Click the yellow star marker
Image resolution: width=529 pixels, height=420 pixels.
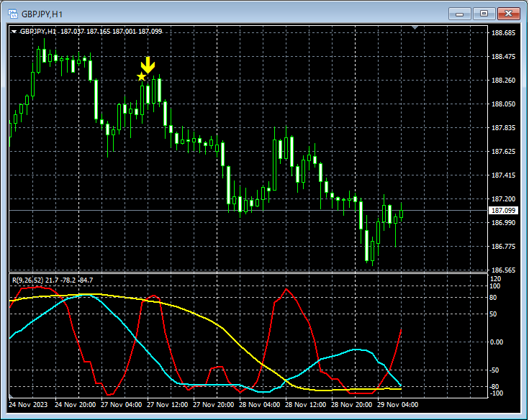point(141,76)
